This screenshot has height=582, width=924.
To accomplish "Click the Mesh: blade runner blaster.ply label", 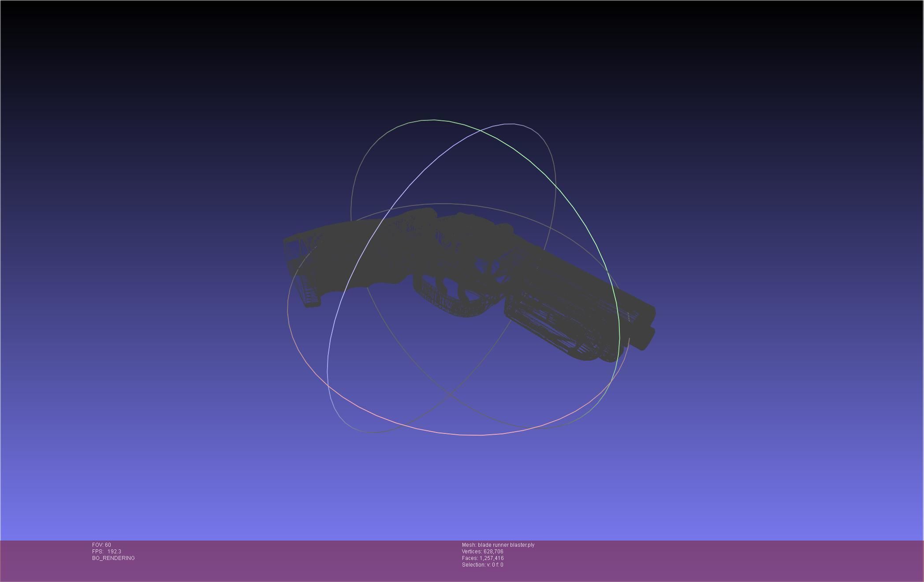I will click(498, 545).
